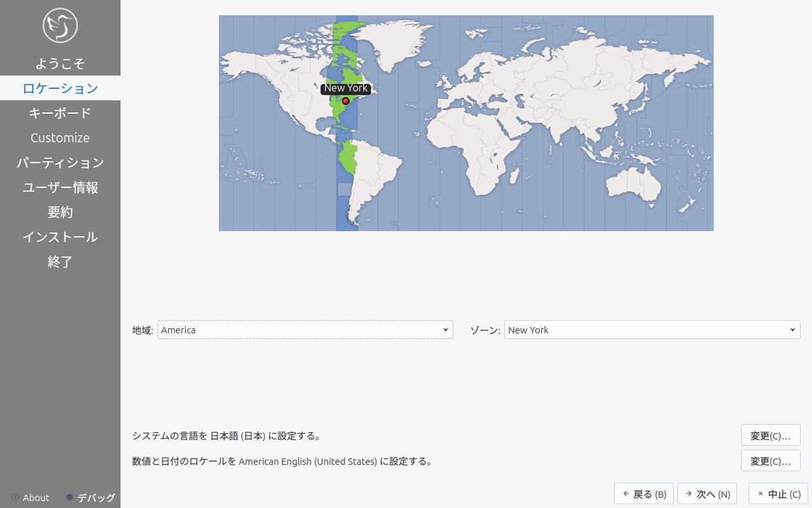Click the cancel X icon on 中止

[x=760, y=493]
